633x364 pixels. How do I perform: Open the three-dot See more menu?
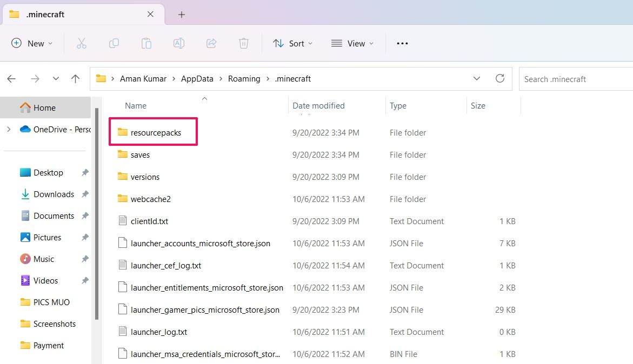pos(402,43)
